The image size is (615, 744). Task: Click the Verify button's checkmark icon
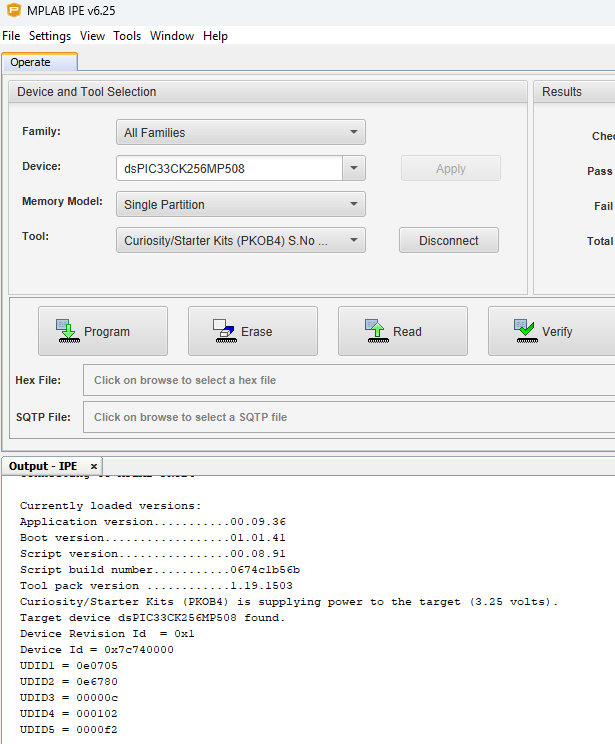[x=524, y=331]
